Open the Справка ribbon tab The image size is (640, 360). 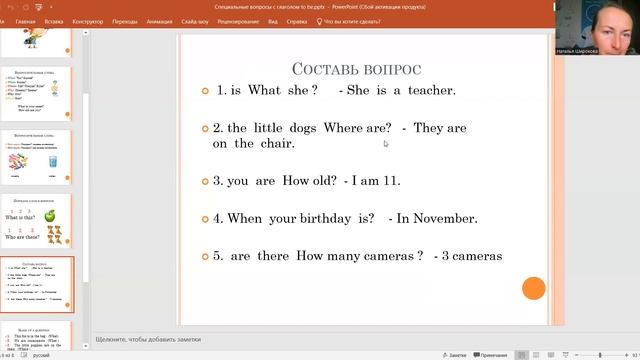[x=297, y=22]
